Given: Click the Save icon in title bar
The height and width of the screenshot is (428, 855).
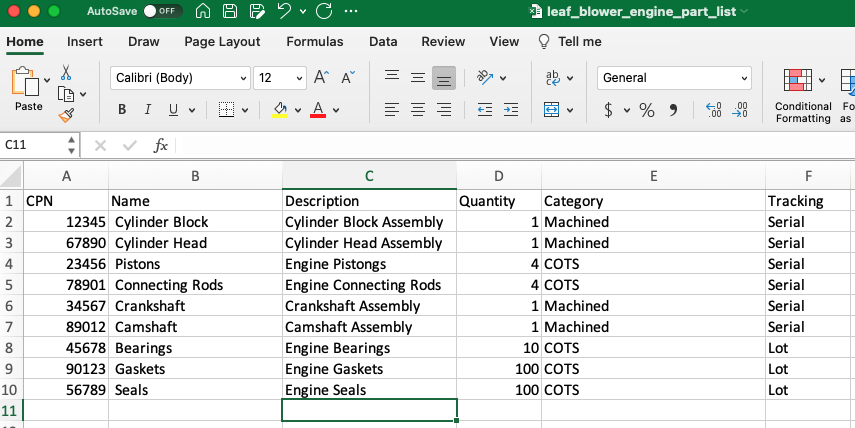Looking at the screenshot, I should pyautogui.click(x=230, y=13).
